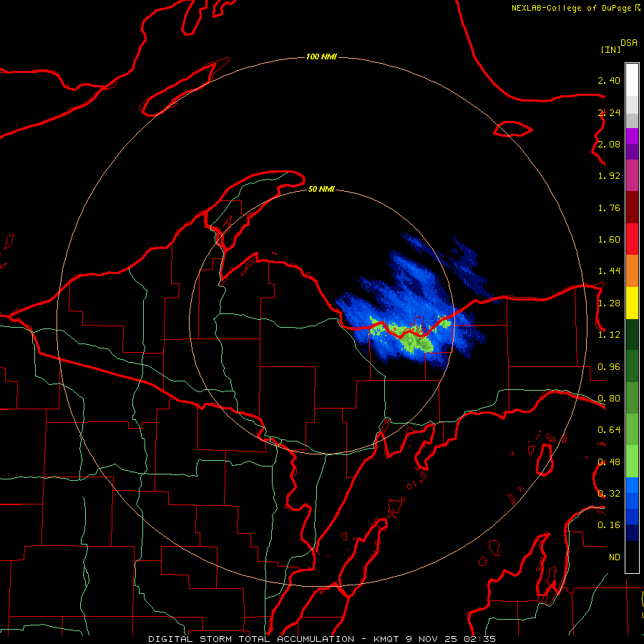Screen dimensions: 644x644
Task: Select the bright red swatch beside 1.60
Action: (x=632, y=239)
